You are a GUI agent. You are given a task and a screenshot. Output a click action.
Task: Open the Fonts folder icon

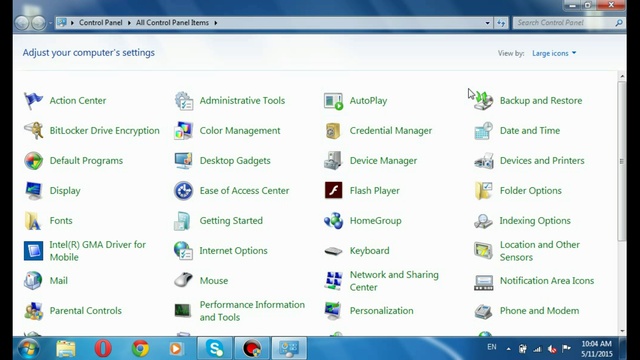pos(33,221)
